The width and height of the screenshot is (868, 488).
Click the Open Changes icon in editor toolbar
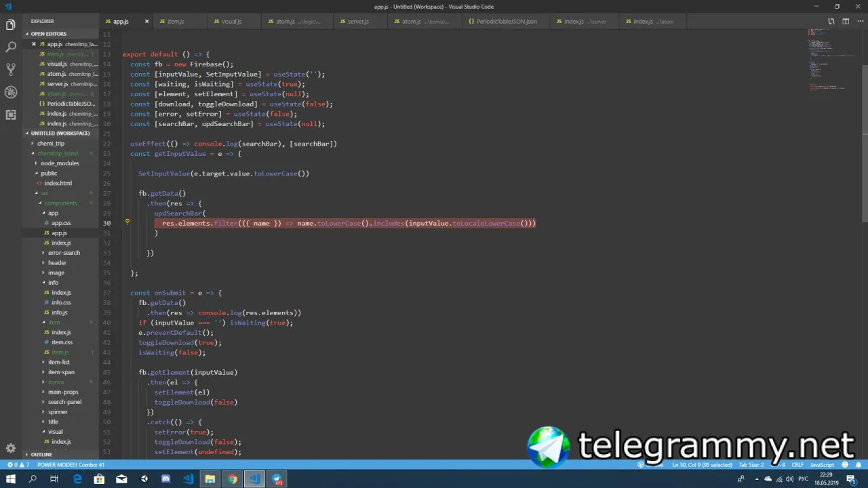pos(832,22)
